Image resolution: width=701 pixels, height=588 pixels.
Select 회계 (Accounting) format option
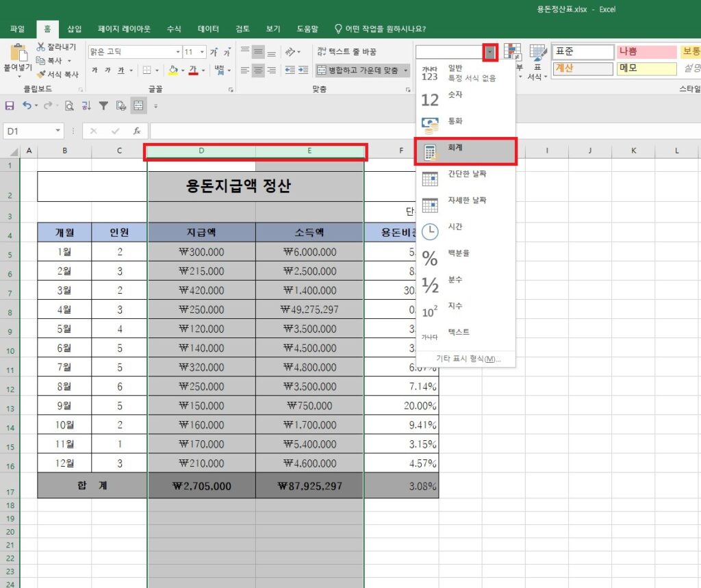click(466, 151)
